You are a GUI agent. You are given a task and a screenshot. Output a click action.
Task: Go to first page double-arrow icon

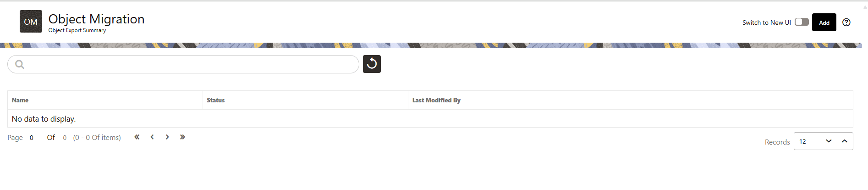coord(137,137)
